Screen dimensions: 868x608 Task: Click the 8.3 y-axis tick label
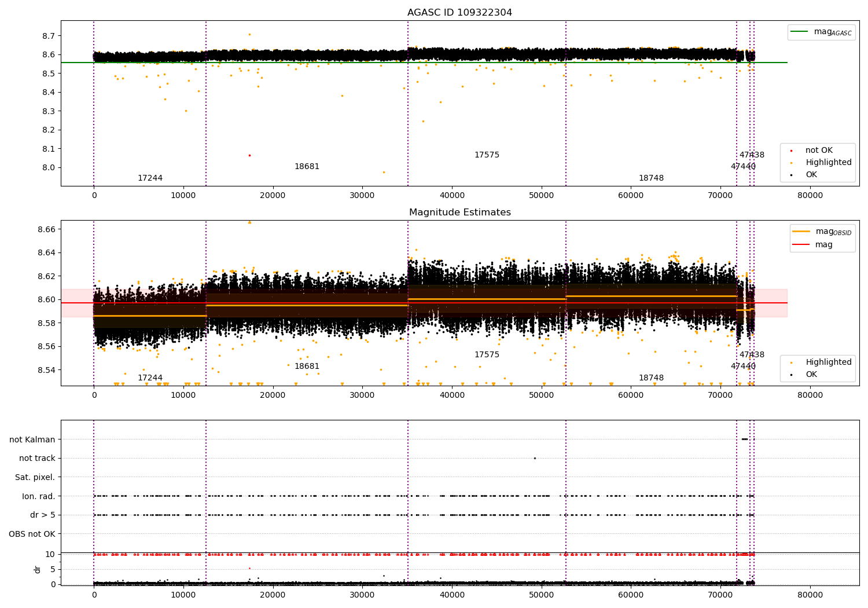click(x=49, y=111)
